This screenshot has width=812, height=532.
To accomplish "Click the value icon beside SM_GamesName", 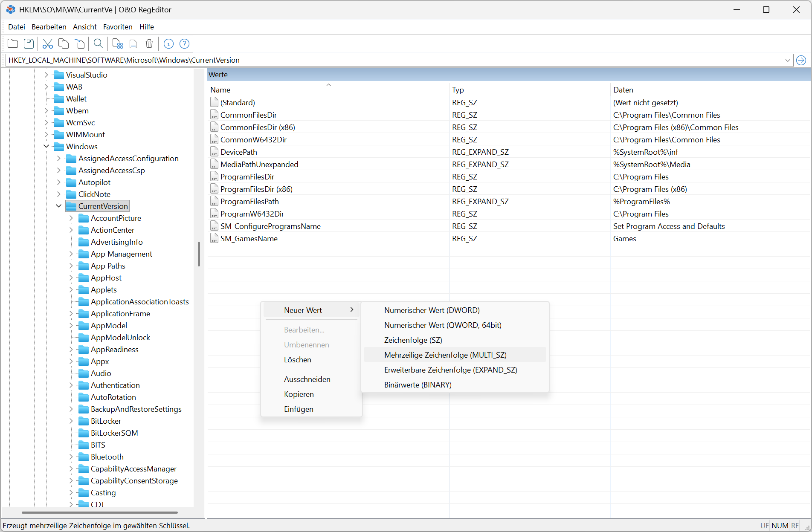I will tap(214, 239).
